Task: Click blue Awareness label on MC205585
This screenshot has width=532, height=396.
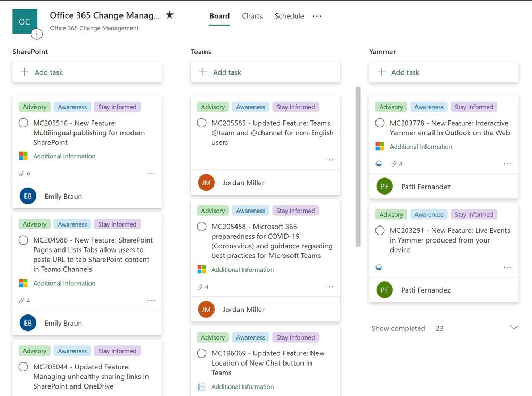Action: coord(251,107)
